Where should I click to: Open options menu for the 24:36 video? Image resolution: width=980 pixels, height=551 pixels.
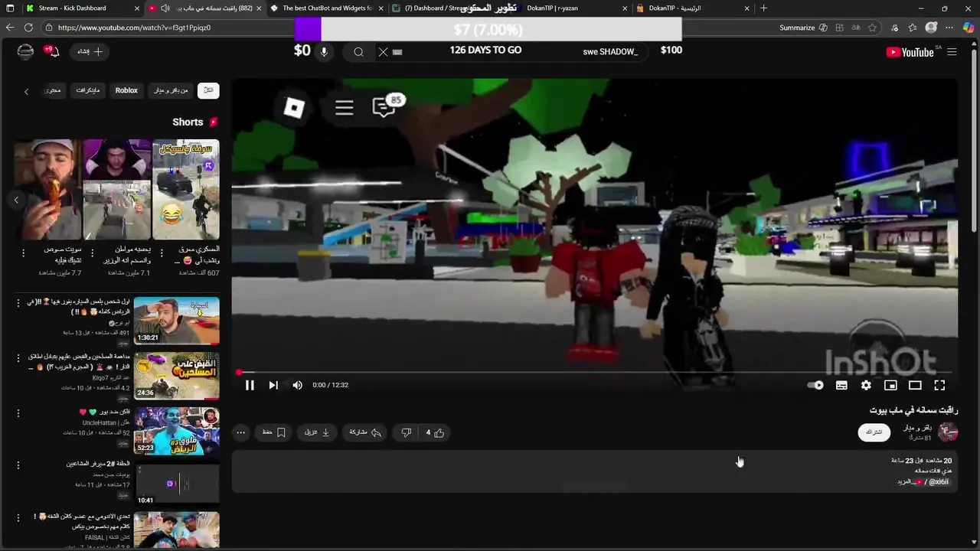18,358
